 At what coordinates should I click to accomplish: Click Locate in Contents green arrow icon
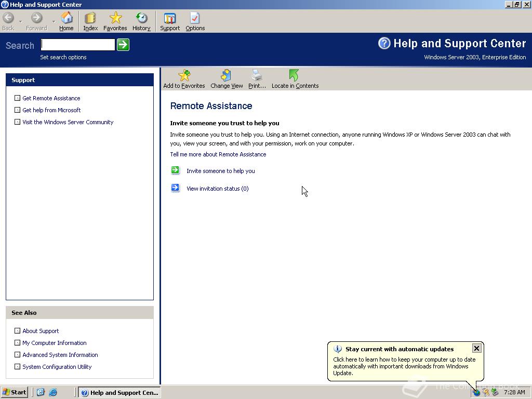pyautogui.click(x=294, y=75)
